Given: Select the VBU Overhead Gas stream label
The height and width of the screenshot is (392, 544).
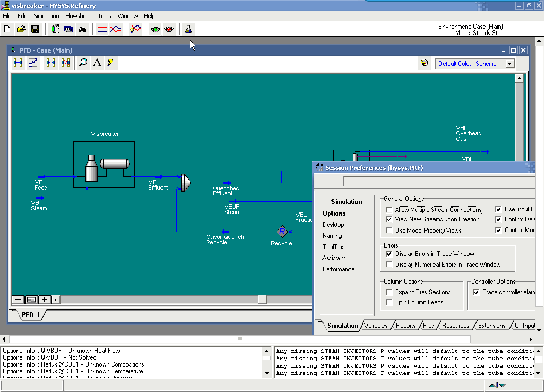Looking at the screenshot, I should [x=469, y=133].
